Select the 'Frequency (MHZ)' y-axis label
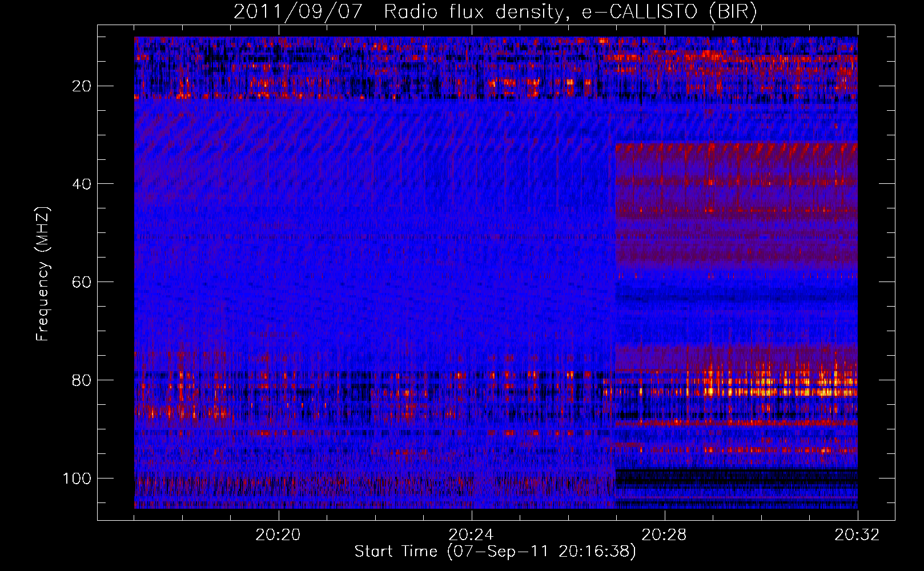 [43, 274]
